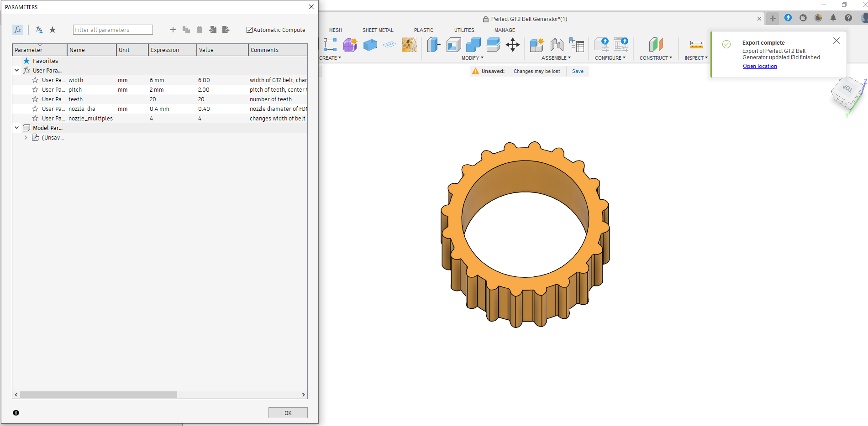Favorite the width parameter star

click(35, 80)
